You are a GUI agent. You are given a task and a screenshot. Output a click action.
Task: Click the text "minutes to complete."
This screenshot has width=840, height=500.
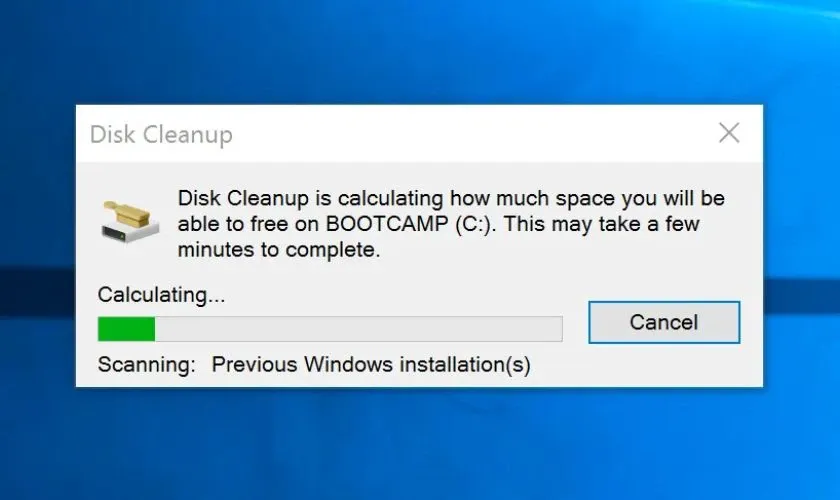279,250
